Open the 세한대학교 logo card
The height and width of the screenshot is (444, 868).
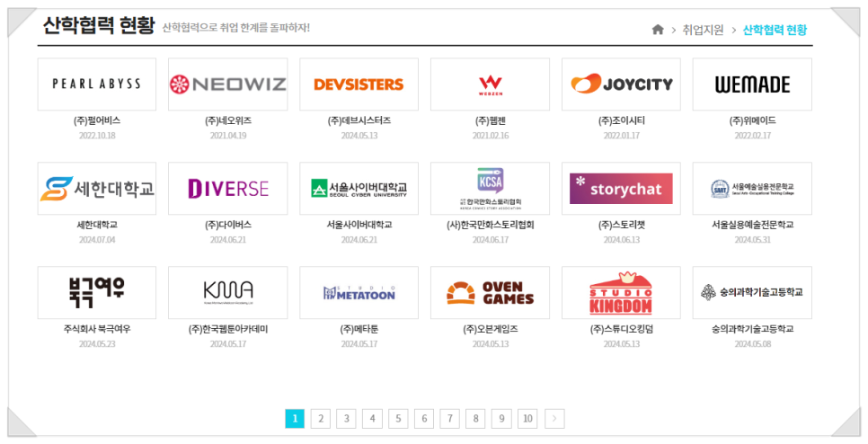tap(97, 188)
